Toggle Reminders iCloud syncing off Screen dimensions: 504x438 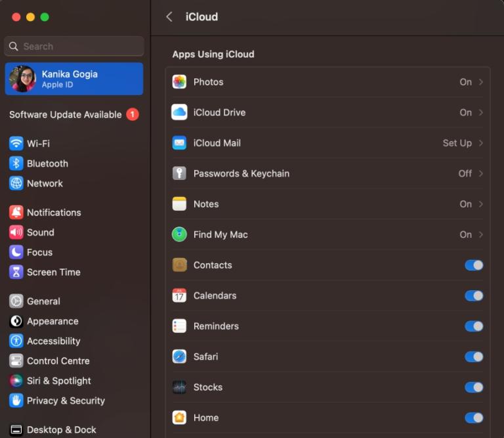[x=474, y=326]
